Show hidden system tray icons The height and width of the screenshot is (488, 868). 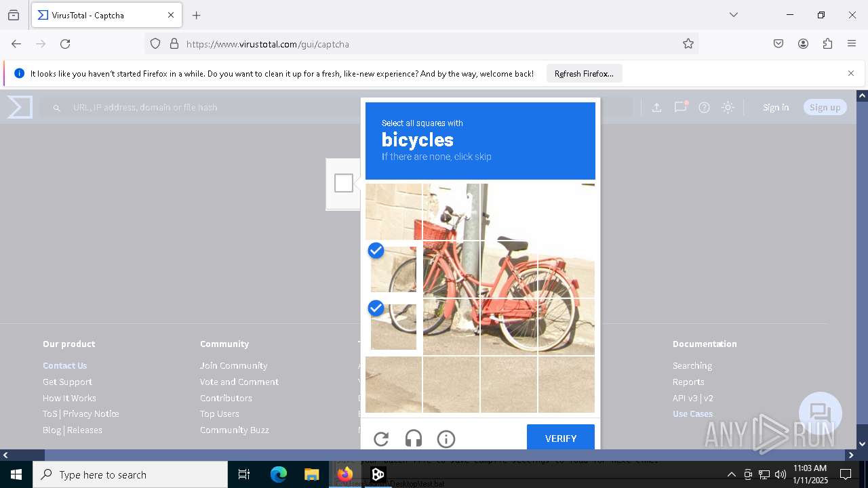731,474
